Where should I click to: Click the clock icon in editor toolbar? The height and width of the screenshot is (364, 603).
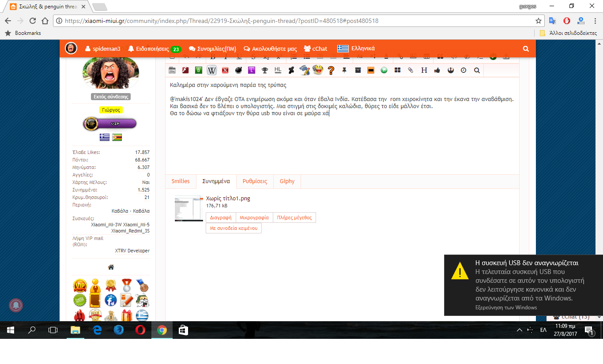(464, 70)
